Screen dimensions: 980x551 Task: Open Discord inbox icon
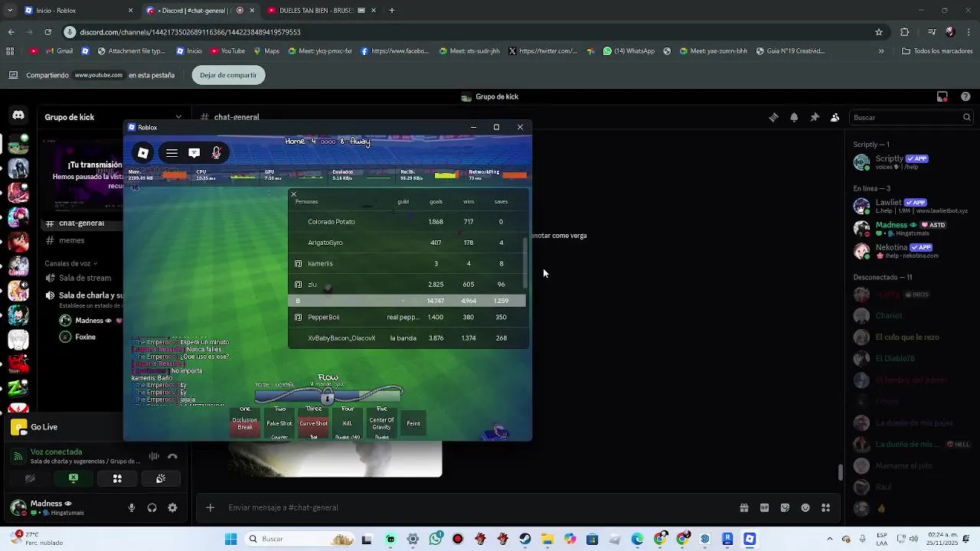tap(942, 96)
